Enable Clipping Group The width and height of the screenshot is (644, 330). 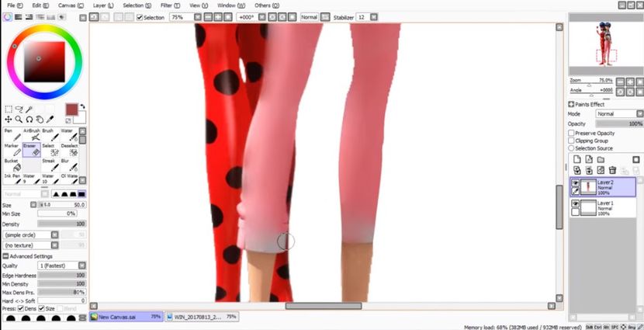(x=571, y=141)
